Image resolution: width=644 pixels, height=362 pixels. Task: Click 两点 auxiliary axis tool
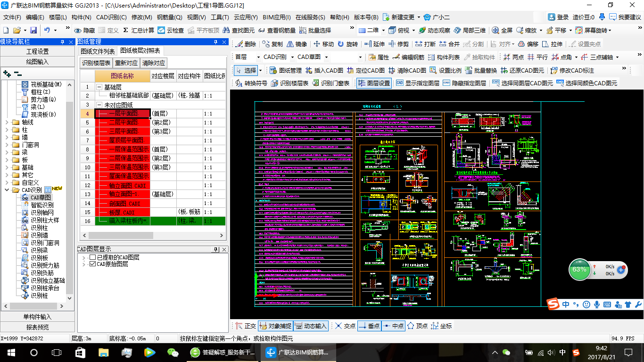pyautogui.click(x=513, y=57)
